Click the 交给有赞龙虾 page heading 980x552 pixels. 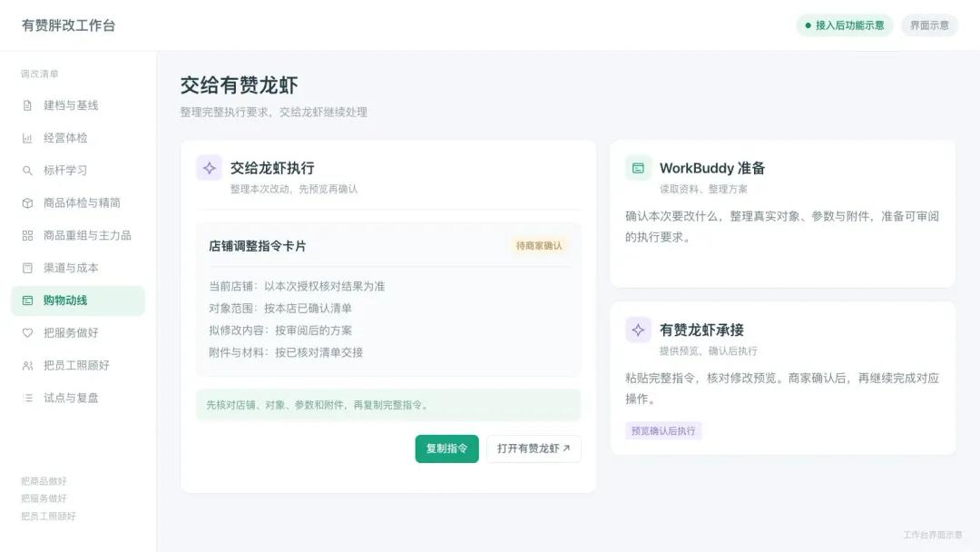(x=239, y=85)
